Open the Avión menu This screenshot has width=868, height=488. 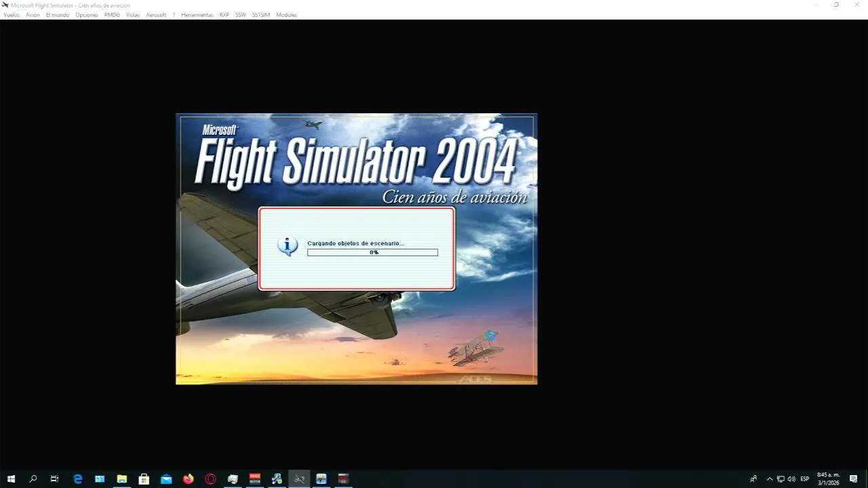click(x=33, y=15)
